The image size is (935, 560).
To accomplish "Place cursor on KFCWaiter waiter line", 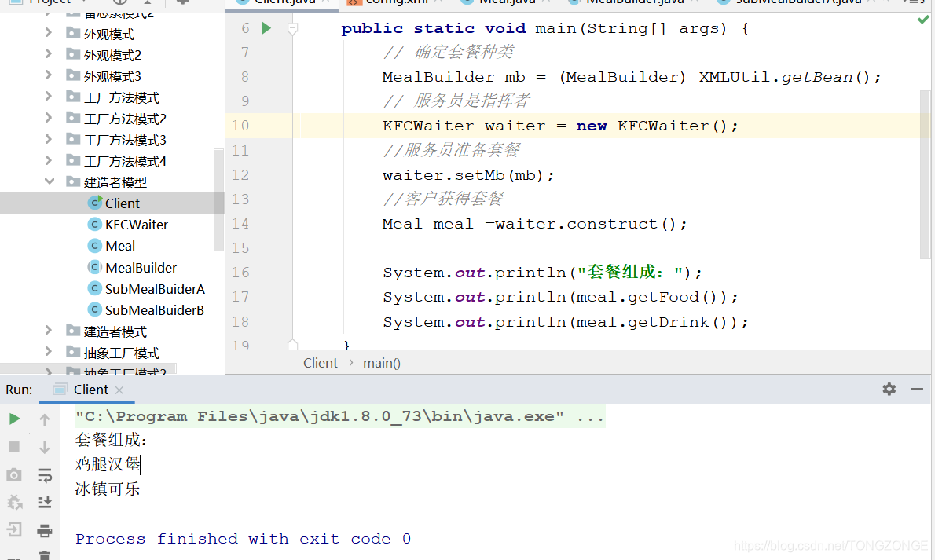I will [560, 126].
